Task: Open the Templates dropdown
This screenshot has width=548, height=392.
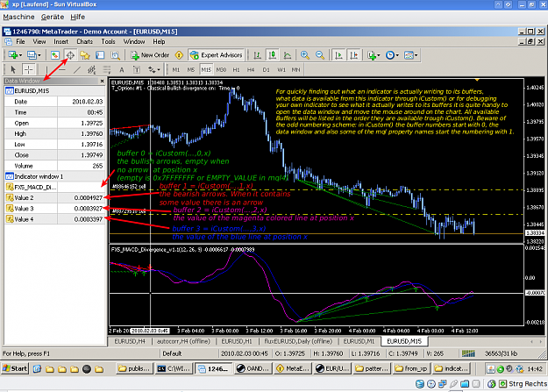Action: tap(410, 55)
